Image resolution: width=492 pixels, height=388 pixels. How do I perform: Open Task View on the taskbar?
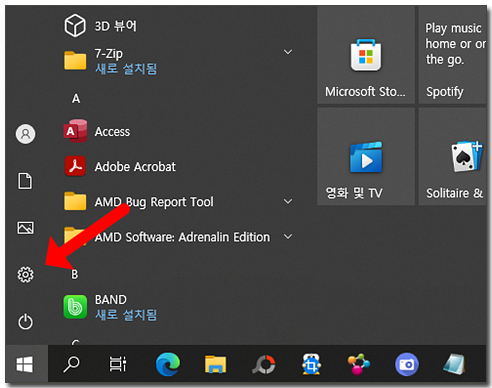click(x=118, y=364)
